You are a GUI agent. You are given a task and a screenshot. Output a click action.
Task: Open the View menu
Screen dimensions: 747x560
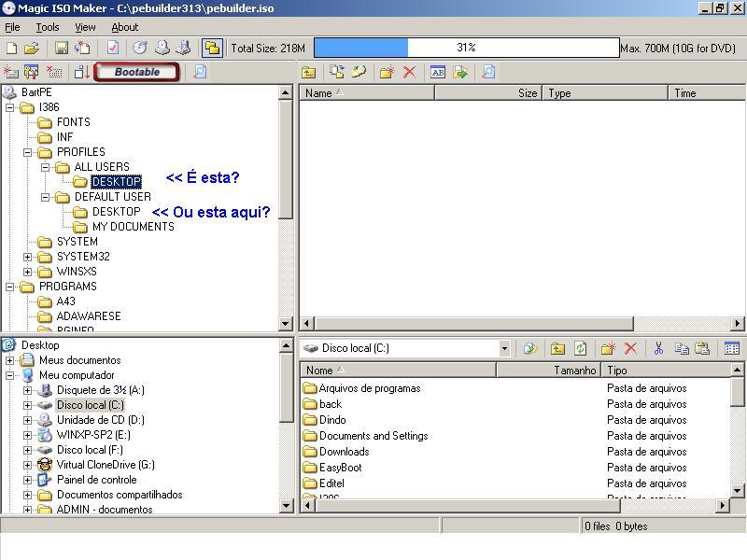85,27
